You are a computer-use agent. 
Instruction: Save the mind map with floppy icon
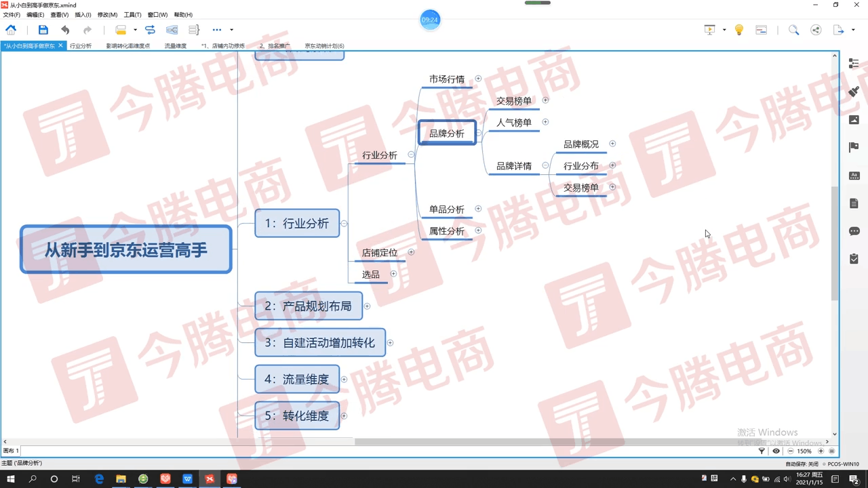point(43,30)
